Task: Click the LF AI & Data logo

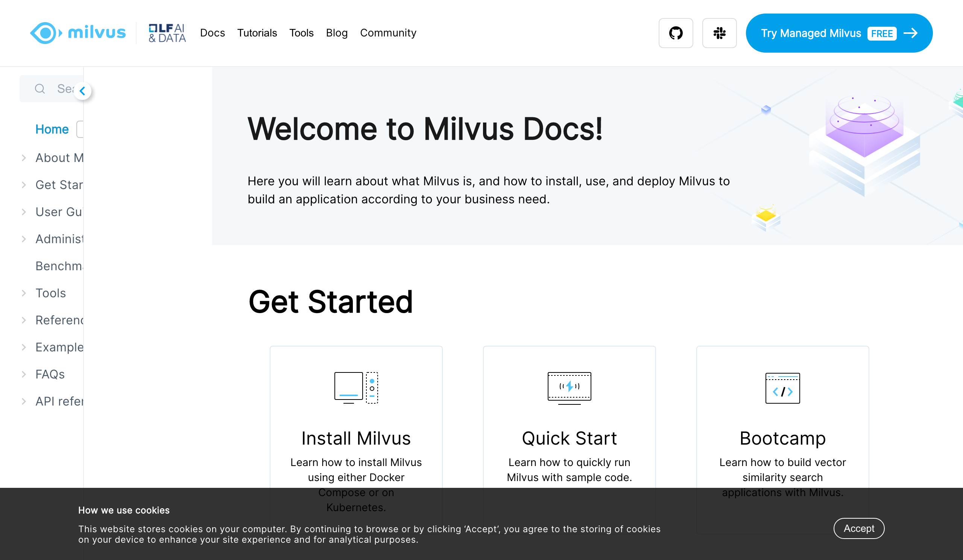Action: point(167,33)
